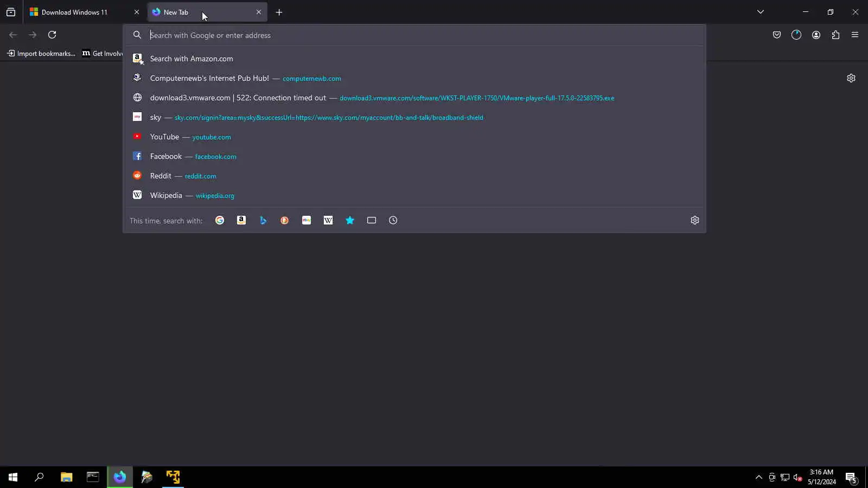Open download3.vmware.com connection timed out suggestion
868x488 pixels.
click(414, 98)
